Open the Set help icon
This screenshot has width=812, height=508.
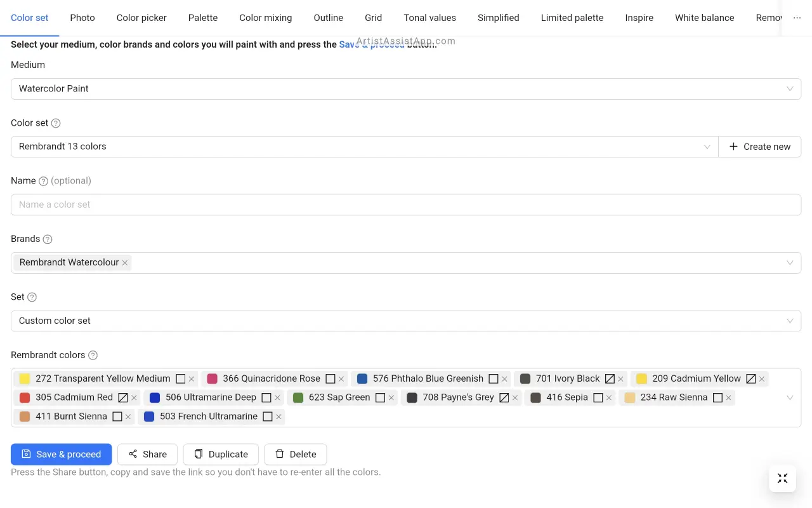tap(32, 297)
